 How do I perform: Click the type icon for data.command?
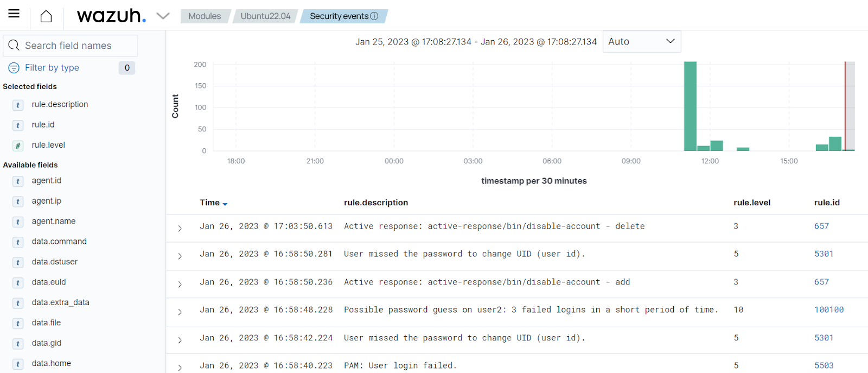pyautogui.click(x=18, y=242)
